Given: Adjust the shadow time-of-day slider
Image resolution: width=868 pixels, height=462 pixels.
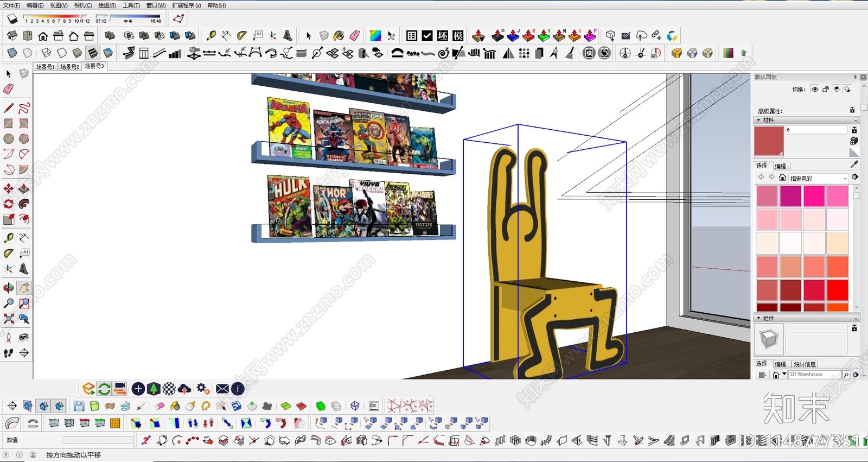Looking at the screenshot, I should pos(127,17).
